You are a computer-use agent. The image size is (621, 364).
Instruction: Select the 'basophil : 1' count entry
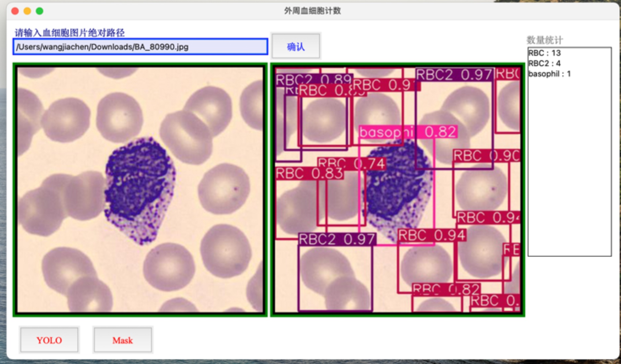[x=550, y=74]
